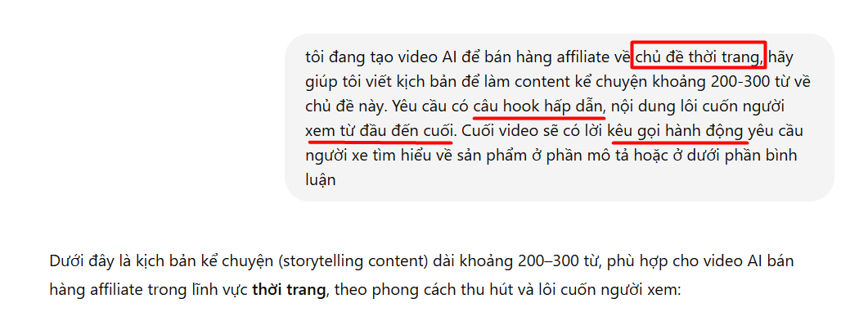Click the last word "luận" in the user bubble
This screenshot has width=868, height=335.
pyautogui.click(x=321, y=181)
